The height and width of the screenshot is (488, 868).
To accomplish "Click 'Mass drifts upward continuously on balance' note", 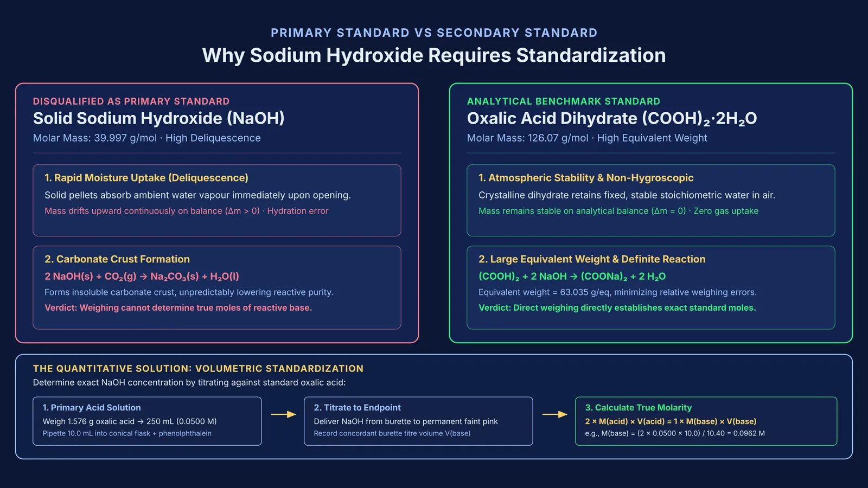I will click(x=187, y=211).
